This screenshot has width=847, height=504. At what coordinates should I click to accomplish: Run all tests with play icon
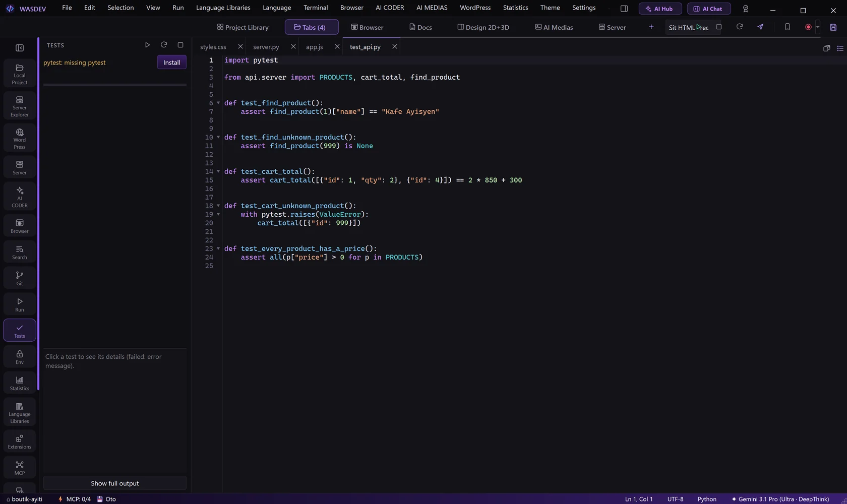point(147,45)
